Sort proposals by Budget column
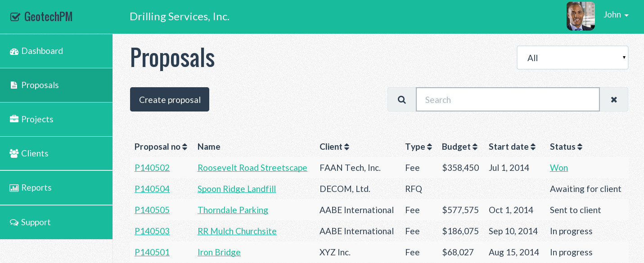Screen dimensions: 644x263 [x=459, y=147]
